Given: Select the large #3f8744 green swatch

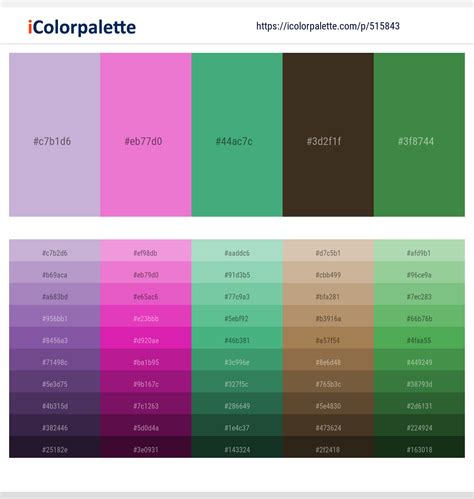Looking at the screenshot, I should 419,135.
